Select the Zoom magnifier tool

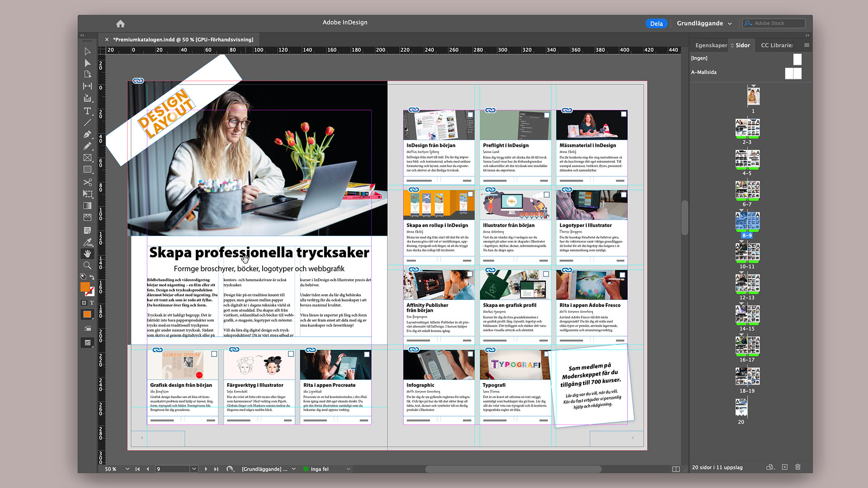point(87,265)
